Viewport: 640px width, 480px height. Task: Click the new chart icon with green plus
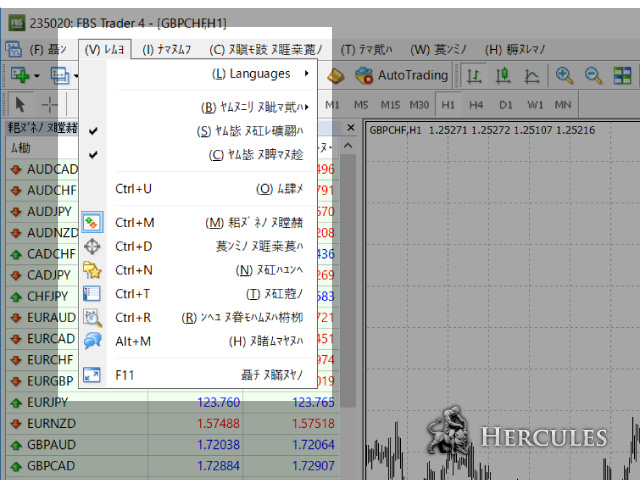(20, 75)
